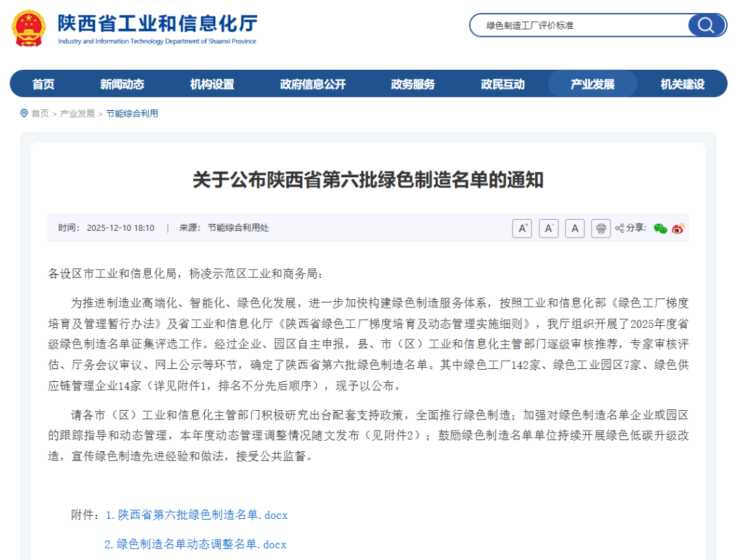The height and width of the screenshot is (560, 740).
Task: Select 政府信息公开 in navigation bar
Action: [x=312, y=84]
